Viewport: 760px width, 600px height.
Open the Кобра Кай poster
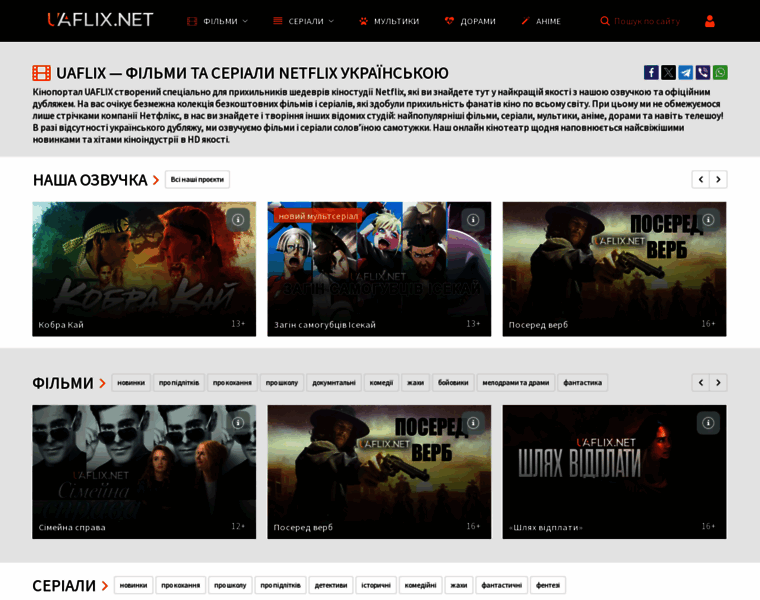(144, 269)
